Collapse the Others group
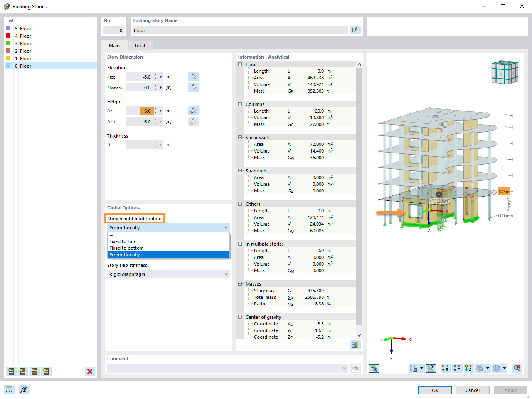This screenshot has width=532, height=399. point(240,204)
